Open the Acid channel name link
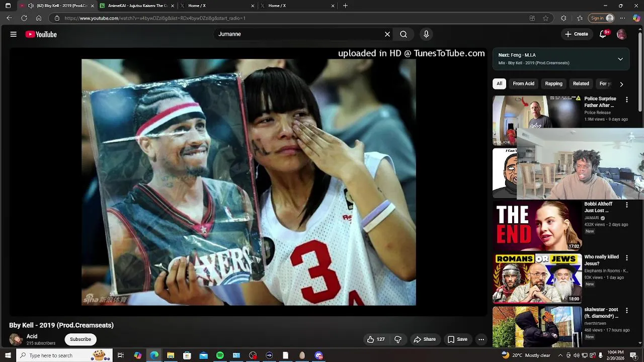 [x=32, y=336]
